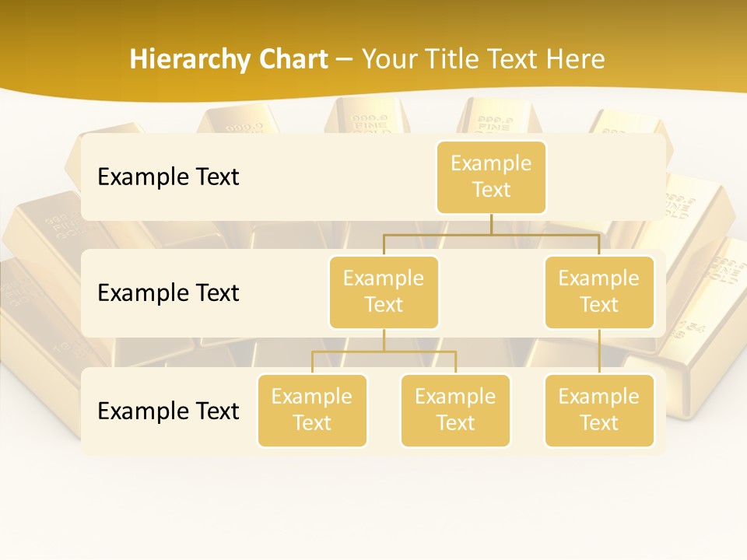
Task: Select the right second-level hierarchy box
Action: pyautogui.click(x=599, y=292)
